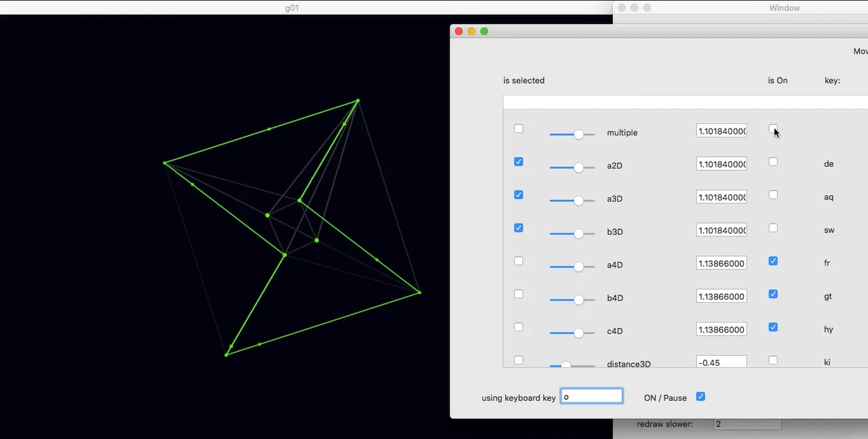Click the distance3D slider knob
Viewport: 868px width, 439px height.
[x=566, y=364]
